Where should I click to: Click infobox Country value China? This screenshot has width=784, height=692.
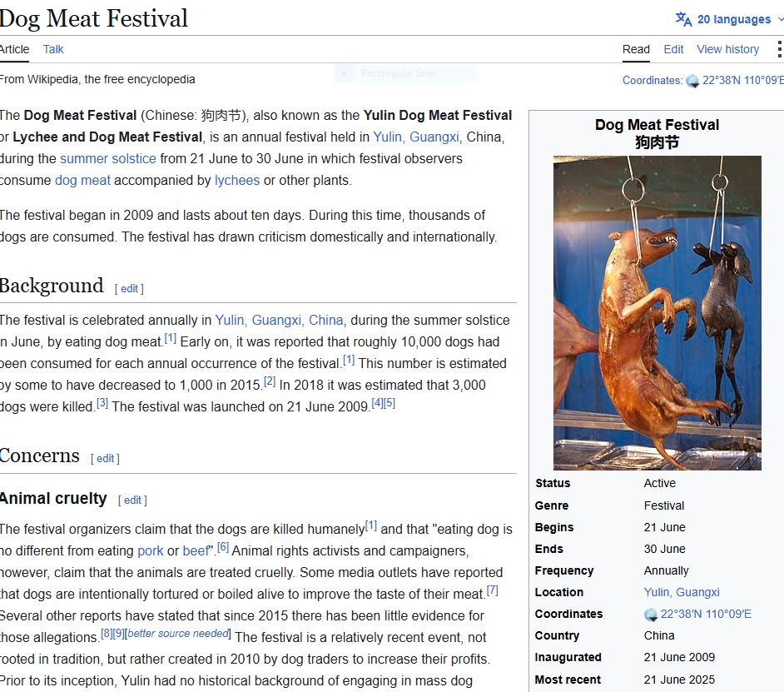point(659,635)
